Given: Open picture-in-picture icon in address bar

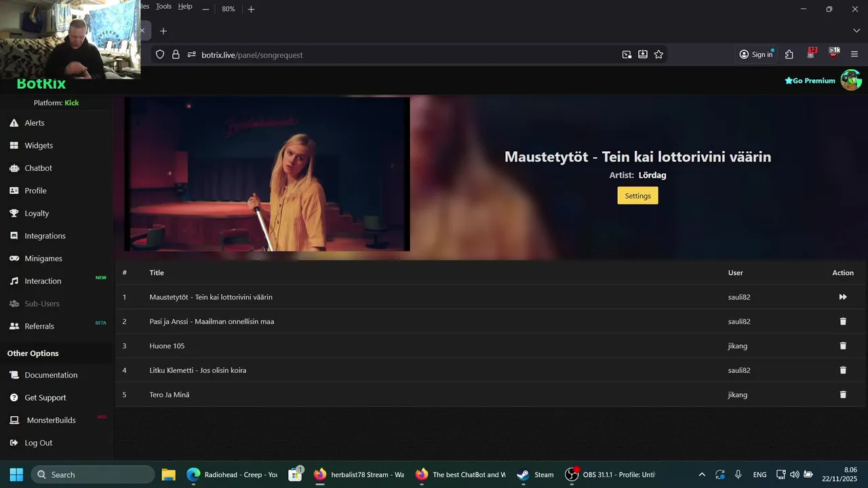Looking at the screenshot, I should pos(627,54).
